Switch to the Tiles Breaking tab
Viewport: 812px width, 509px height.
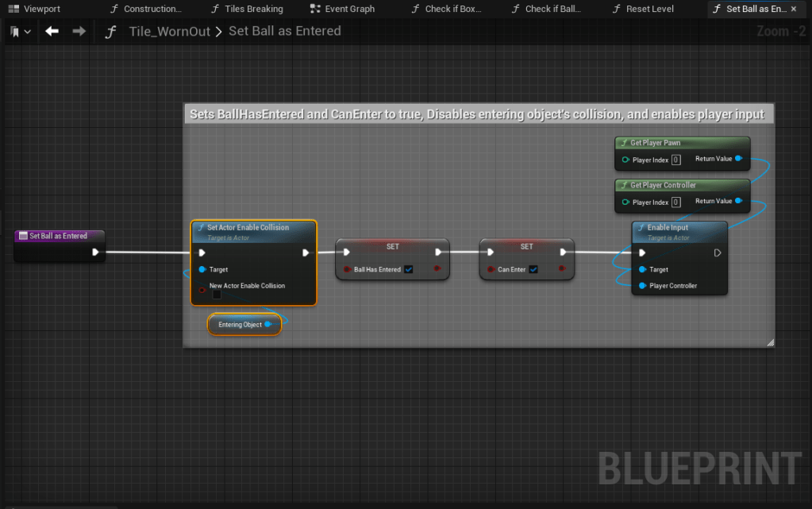(247, 9)
